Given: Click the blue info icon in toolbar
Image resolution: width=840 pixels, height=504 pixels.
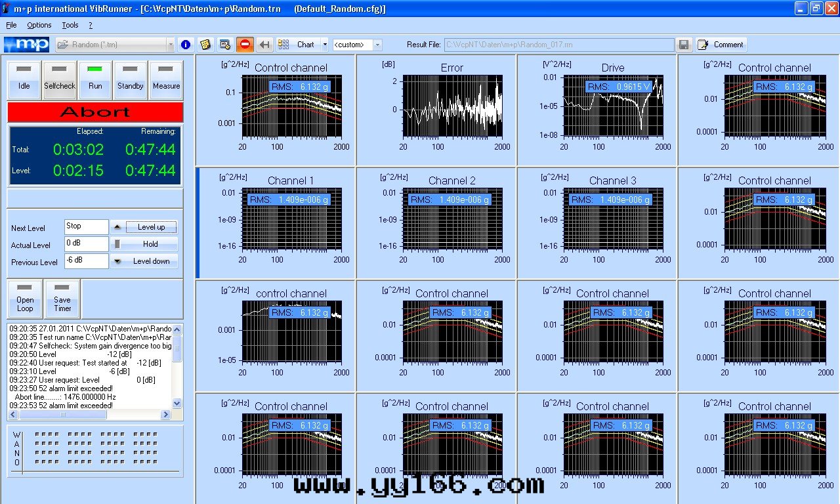Looking at the screenshot, I should click(186, 45).
